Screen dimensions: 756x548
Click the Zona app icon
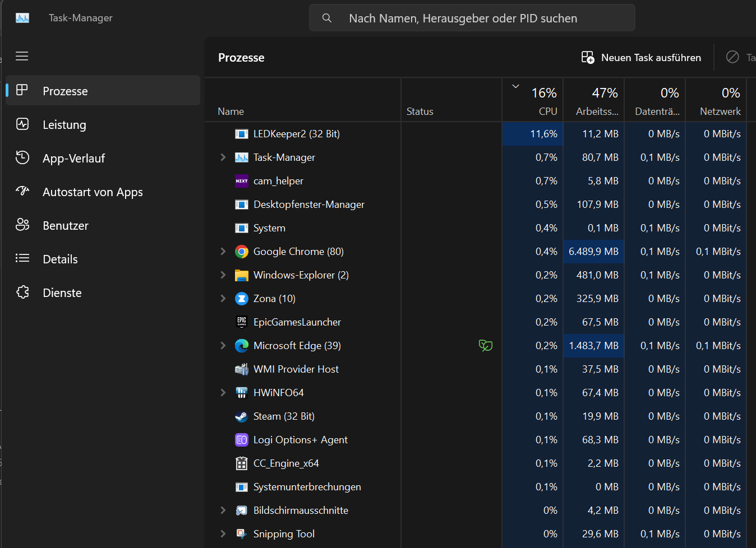242,299
